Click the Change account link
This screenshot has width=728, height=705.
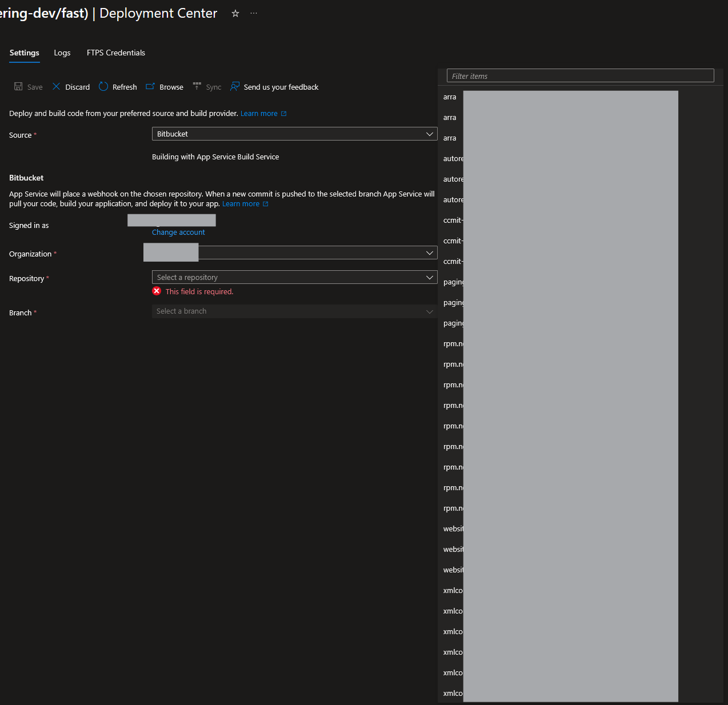coord(178,233)
